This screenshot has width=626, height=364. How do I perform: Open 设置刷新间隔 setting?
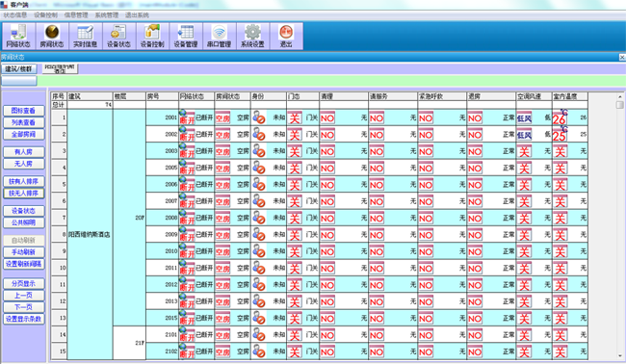click(x=23, y=264)
